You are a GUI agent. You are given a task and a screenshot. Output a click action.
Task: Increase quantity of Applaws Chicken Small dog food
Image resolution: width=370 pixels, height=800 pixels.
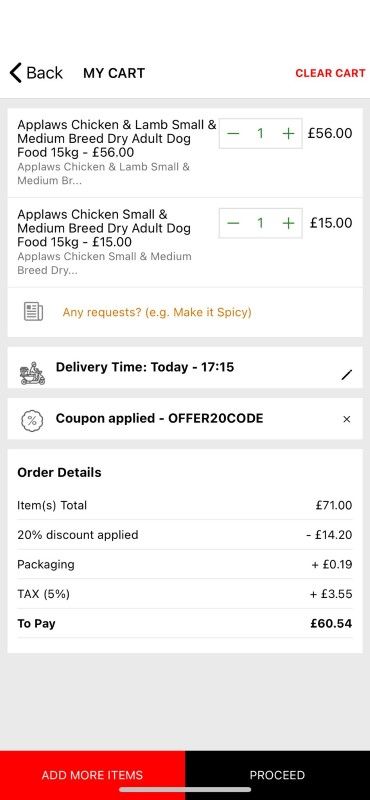[x=288, y=223]
